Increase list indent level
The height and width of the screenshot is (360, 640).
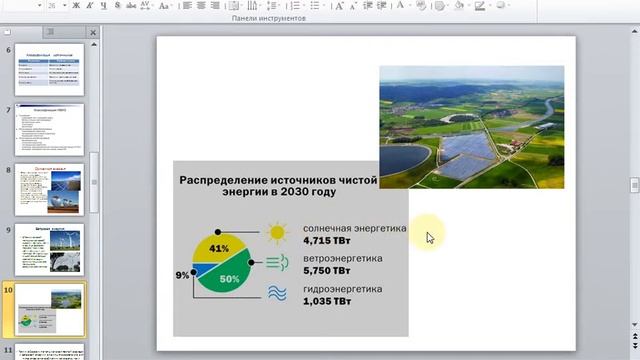[382, 5]
